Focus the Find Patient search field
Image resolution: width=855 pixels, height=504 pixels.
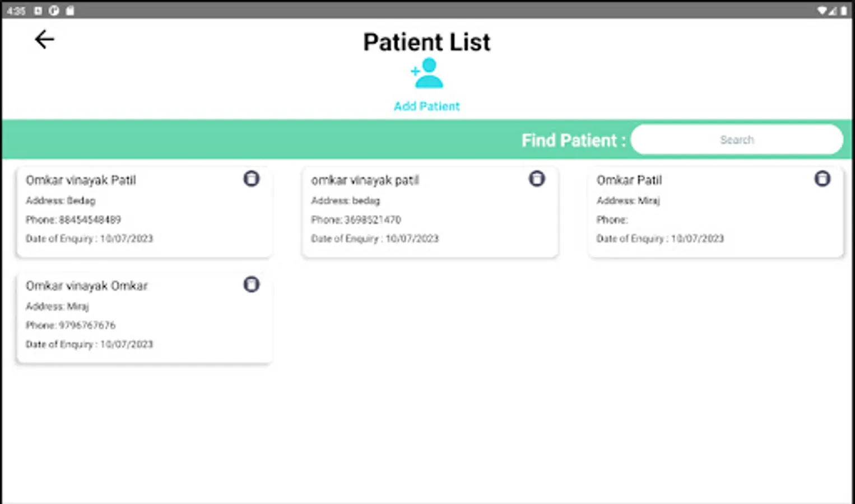pyautogui.click(x=736, y=139)
